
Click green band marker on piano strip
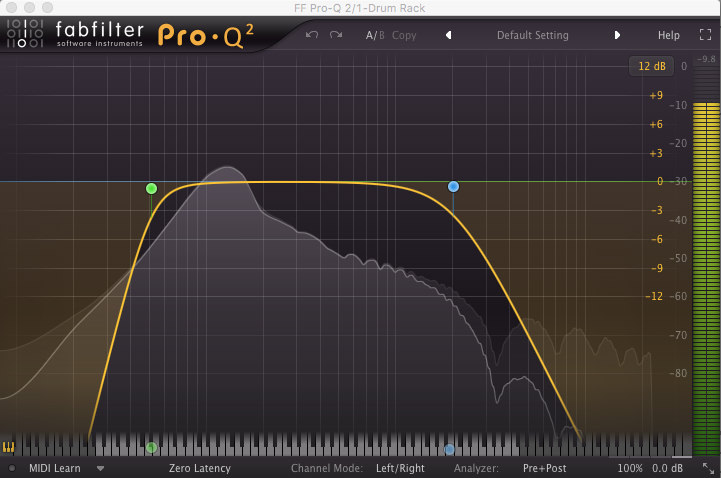151,447
